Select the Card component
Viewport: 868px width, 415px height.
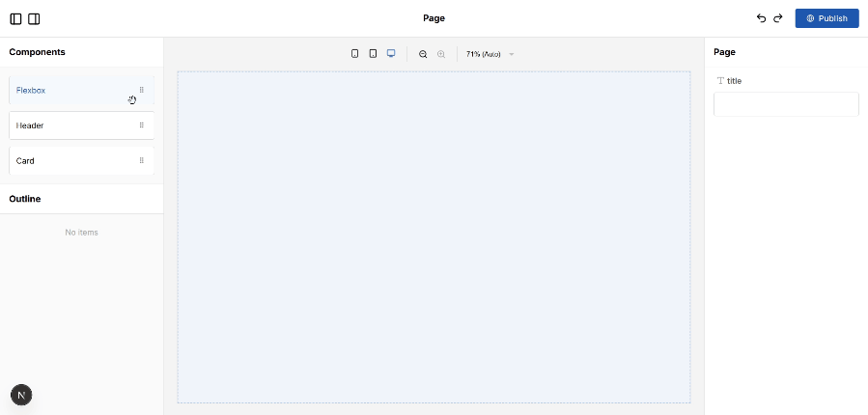pyautogui.click(x=81, y=161)
